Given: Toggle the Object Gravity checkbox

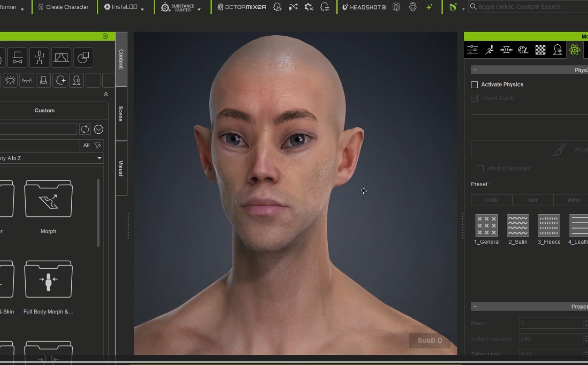Looking at the screenshot, I should pyautogui.click(x=474, y=98).
